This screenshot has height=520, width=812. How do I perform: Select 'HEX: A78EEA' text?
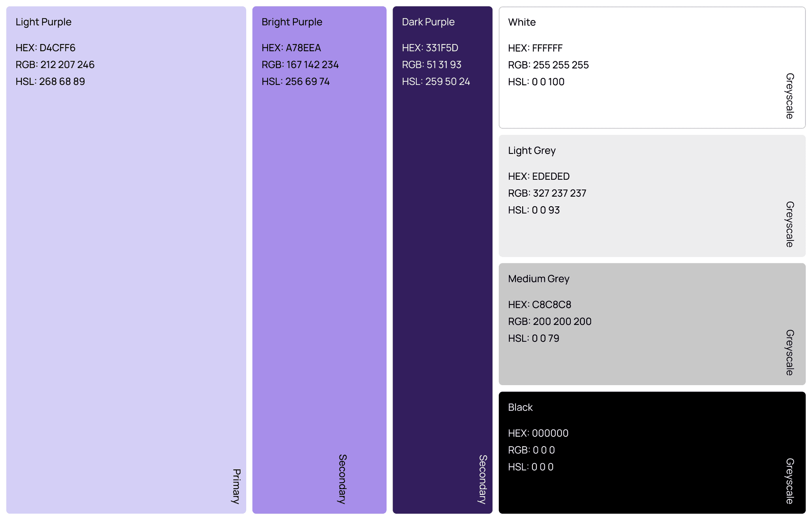[291, 48]
